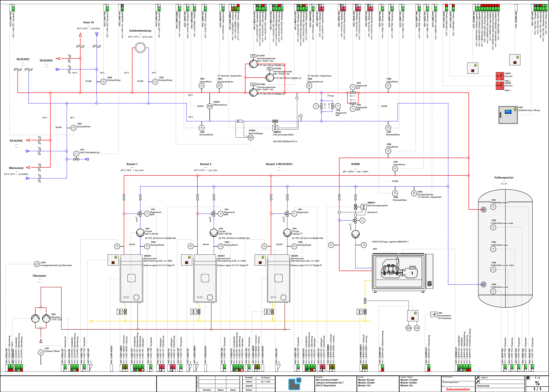Click the RR-Schema company logo
This screenshot has width=549, height=392.
coord(295,383)
